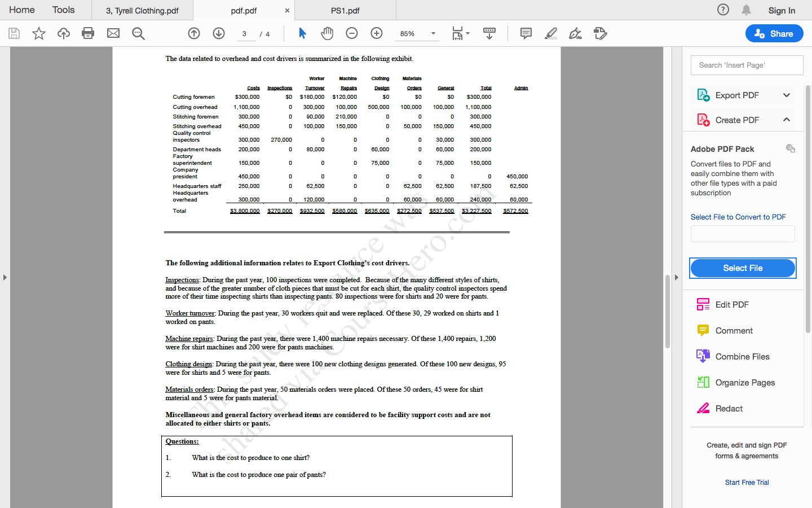The width and height of the screenshot is (812, 508).
Task: Click the blue Select File button
Action: tap(743, 268)
